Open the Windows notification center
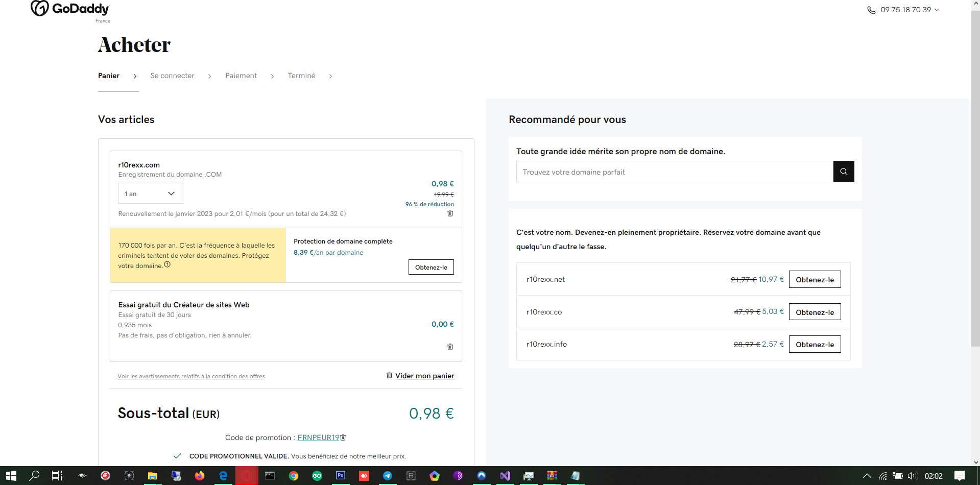Screen dimensions: 980x485 (960, 476)
